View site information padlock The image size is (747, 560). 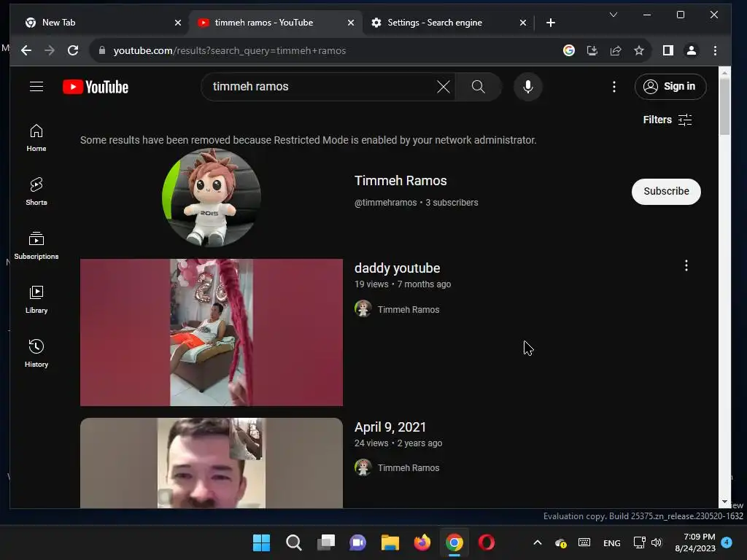click(101, 50)
